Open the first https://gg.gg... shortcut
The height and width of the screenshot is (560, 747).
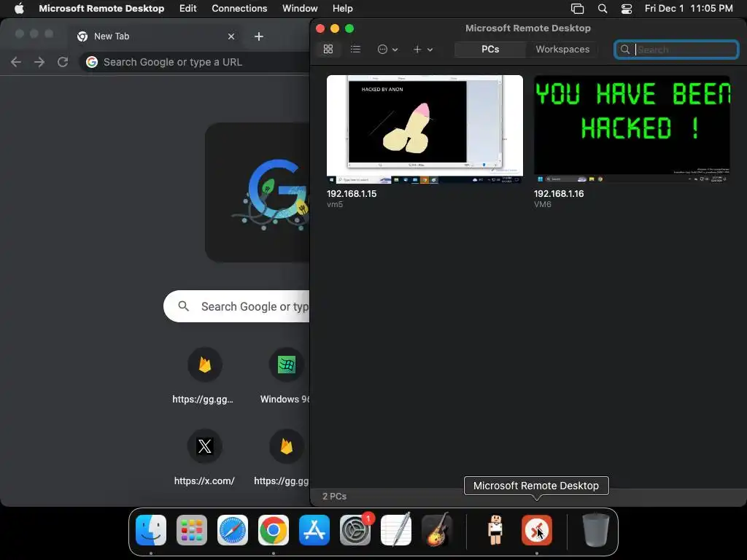[204, 376]
